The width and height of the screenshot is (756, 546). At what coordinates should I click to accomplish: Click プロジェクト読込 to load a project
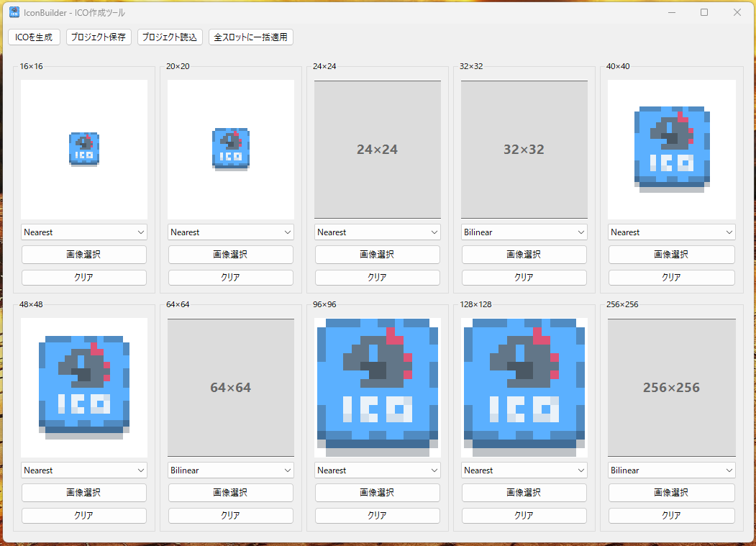170,37
